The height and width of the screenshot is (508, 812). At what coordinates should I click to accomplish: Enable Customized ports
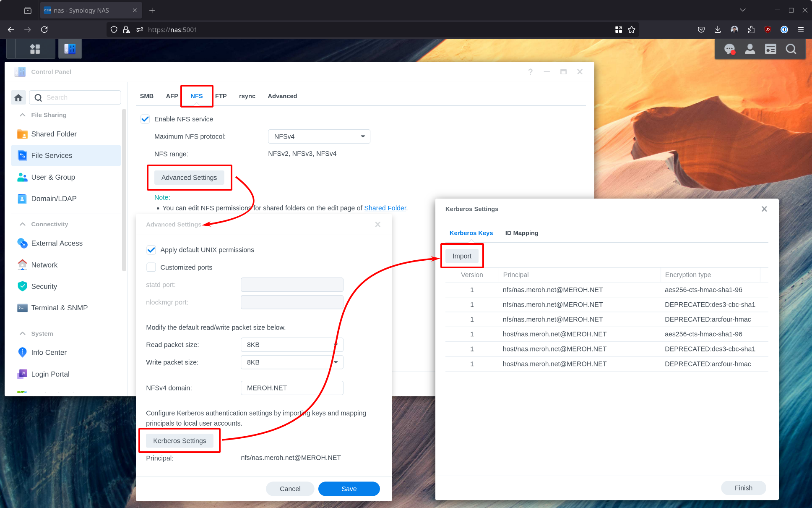pyautogui.click(x=151, y=267)
